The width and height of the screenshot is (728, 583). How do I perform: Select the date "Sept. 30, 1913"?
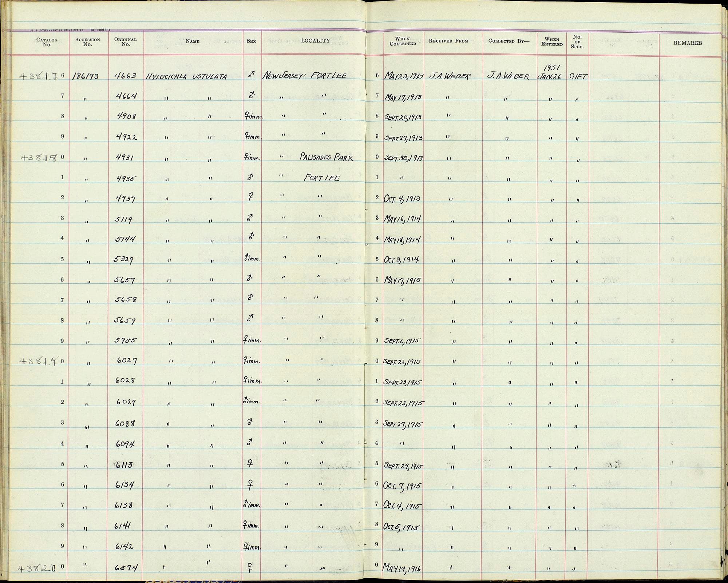pos(403,158)
